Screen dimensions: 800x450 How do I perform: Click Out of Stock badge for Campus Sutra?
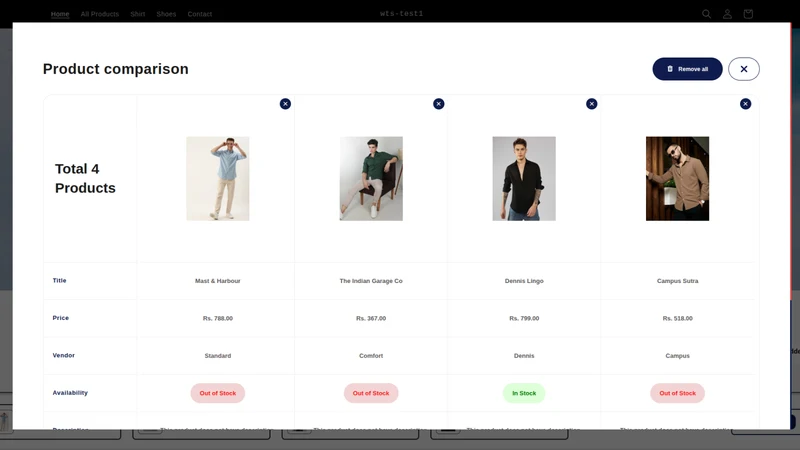678,393
